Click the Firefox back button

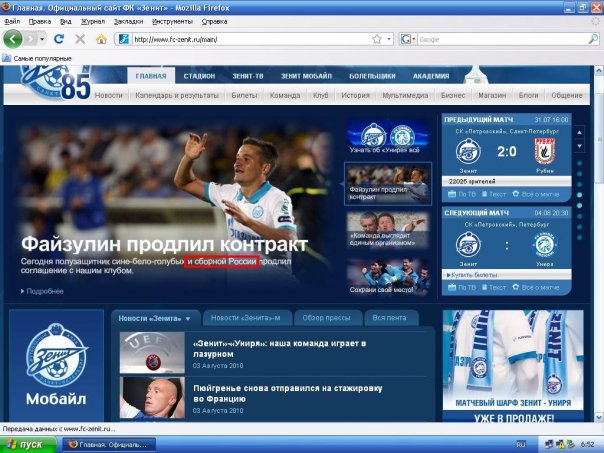(13, 39)
